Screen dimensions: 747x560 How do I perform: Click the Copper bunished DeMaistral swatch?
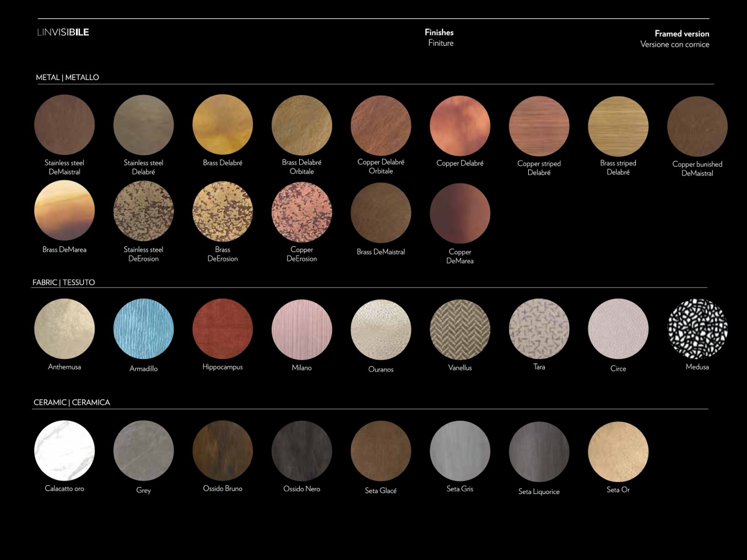[697, 127]
